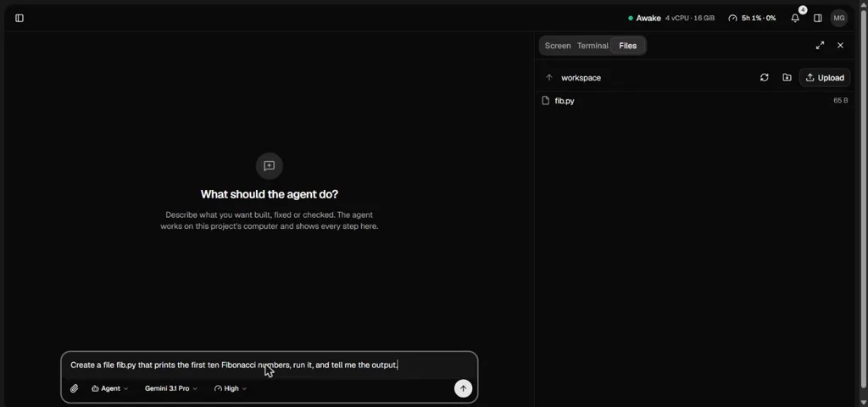
Task: Create a new folder in workspace
Action: [x=787, y=77]
